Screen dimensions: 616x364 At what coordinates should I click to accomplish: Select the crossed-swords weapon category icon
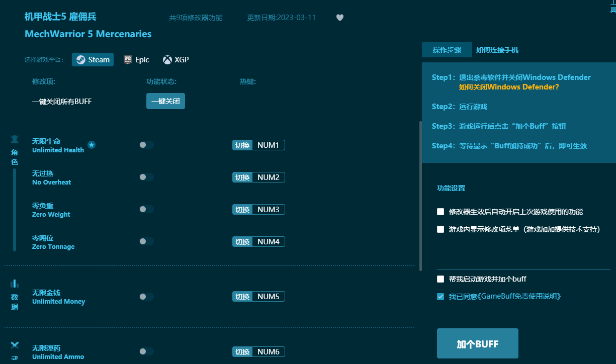click(15, 345)
